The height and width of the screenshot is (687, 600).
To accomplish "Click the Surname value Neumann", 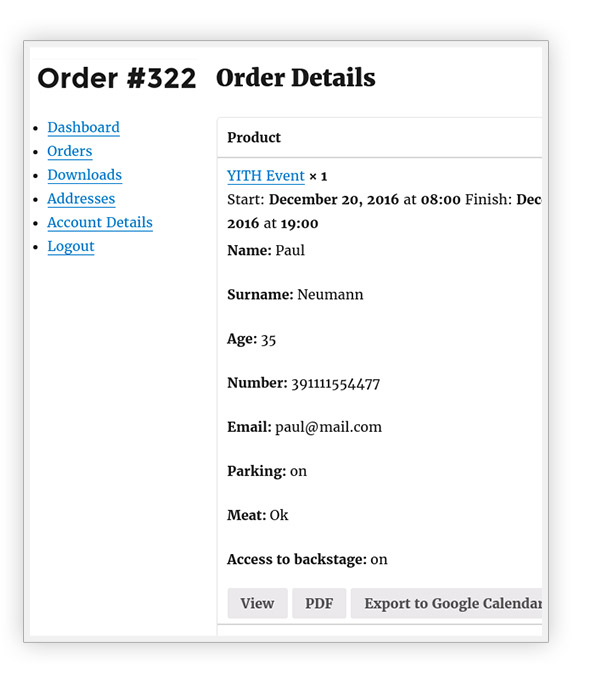I will coord(330,295).
